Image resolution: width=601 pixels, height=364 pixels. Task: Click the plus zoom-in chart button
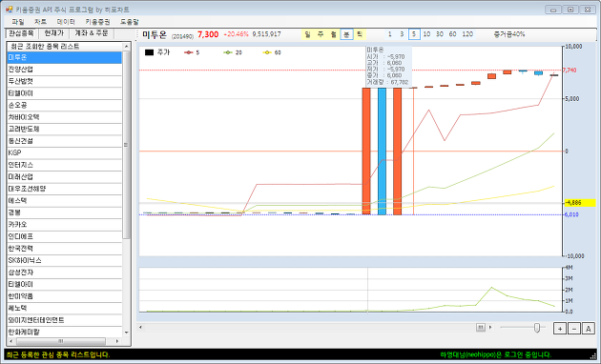(560, 329)
